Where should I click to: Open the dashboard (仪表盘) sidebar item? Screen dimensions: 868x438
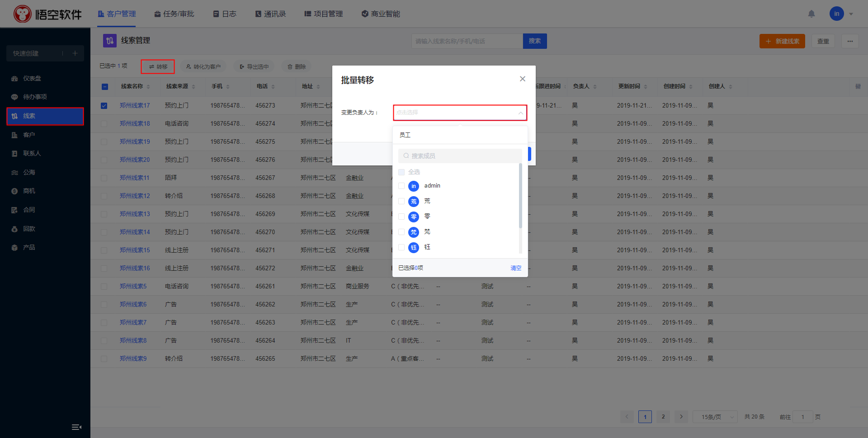32,78
